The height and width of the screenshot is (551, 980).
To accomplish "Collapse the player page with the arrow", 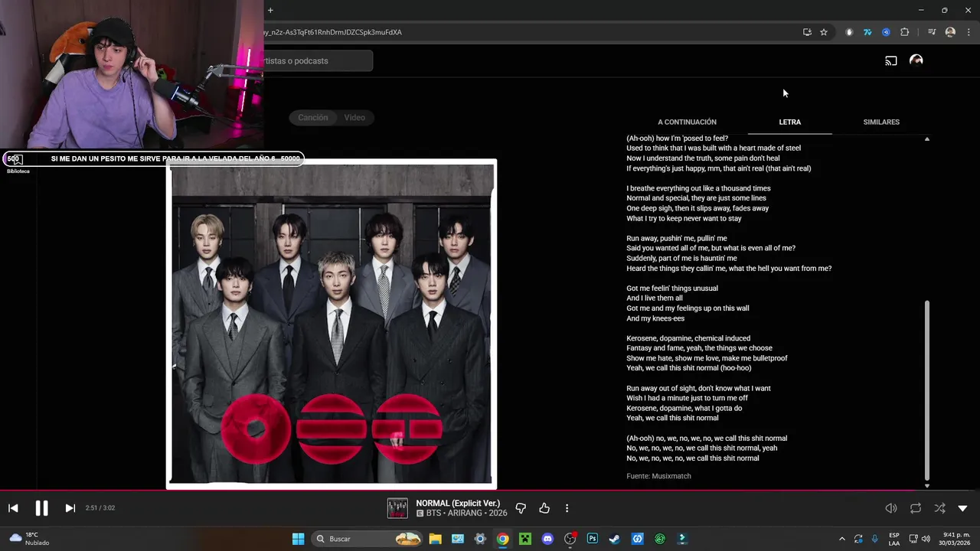I will click(x=962, y=508).
